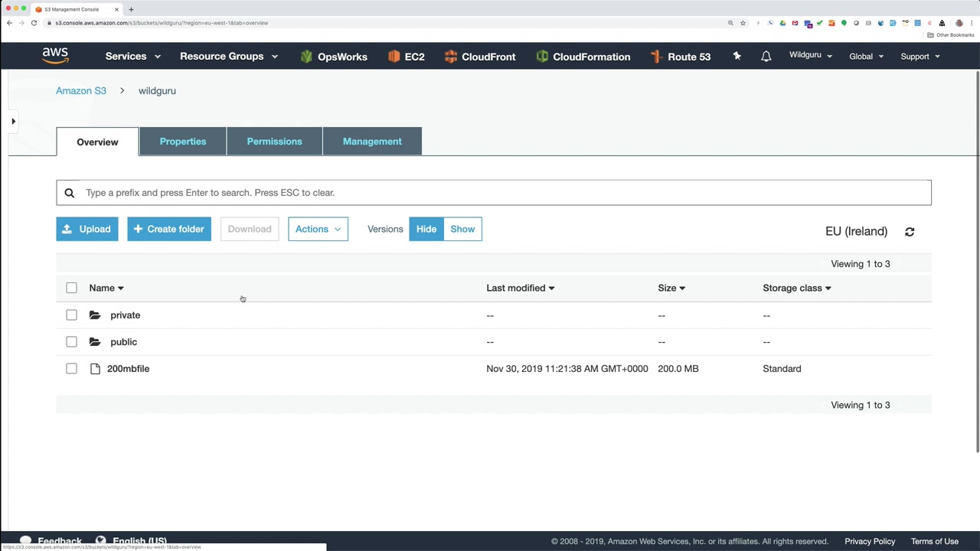Click the pin shortcuts icon in the AWS navbar
The height and width of the screenshot is (551, 980).
click(x=737, y=56)
